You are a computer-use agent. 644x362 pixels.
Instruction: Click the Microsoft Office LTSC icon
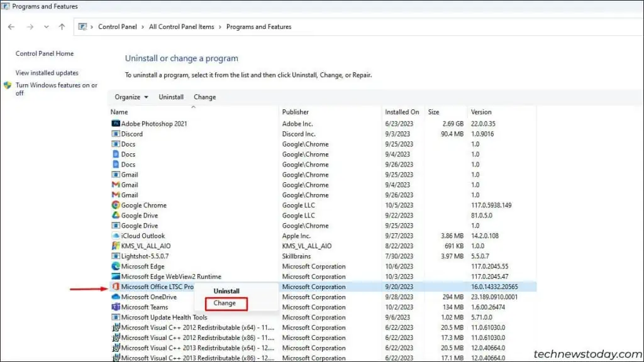coord(116,287)
